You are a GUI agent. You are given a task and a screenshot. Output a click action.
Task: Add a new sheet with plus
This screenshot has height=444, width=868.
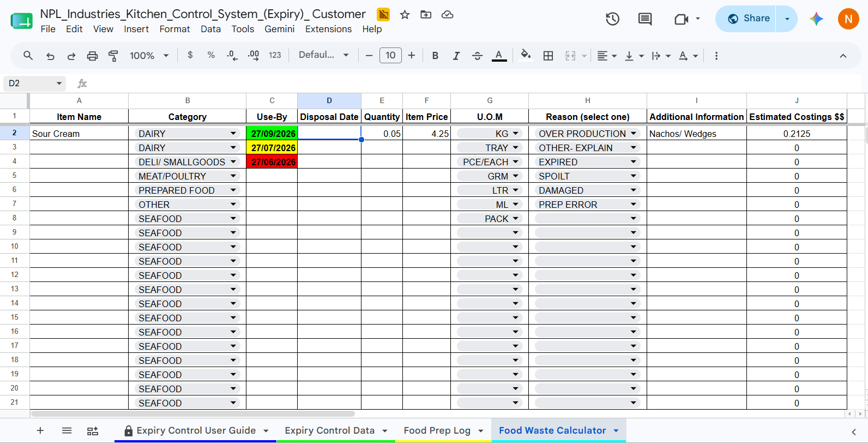(40, 431)
